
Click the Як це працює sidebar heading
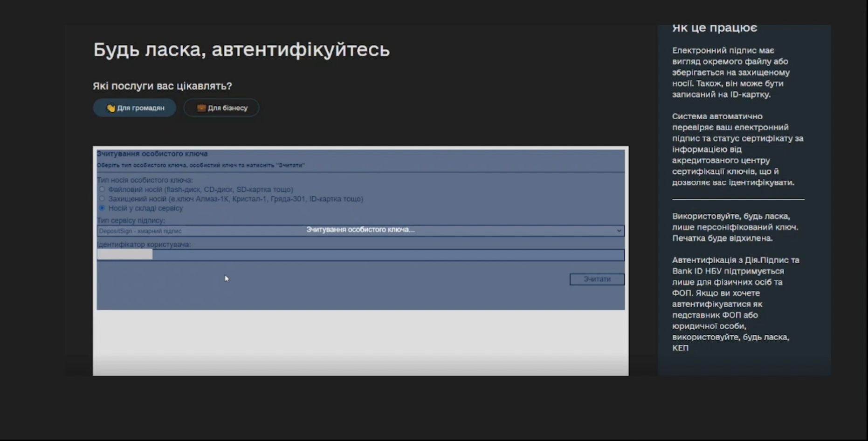[x=715, y=28]
